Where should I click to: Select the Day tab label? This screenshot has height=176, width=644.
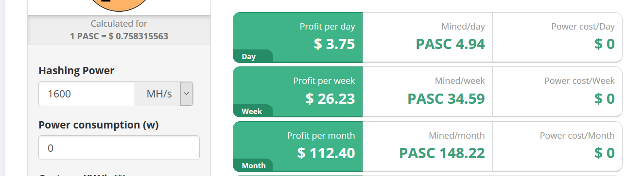tap(249, 57)
